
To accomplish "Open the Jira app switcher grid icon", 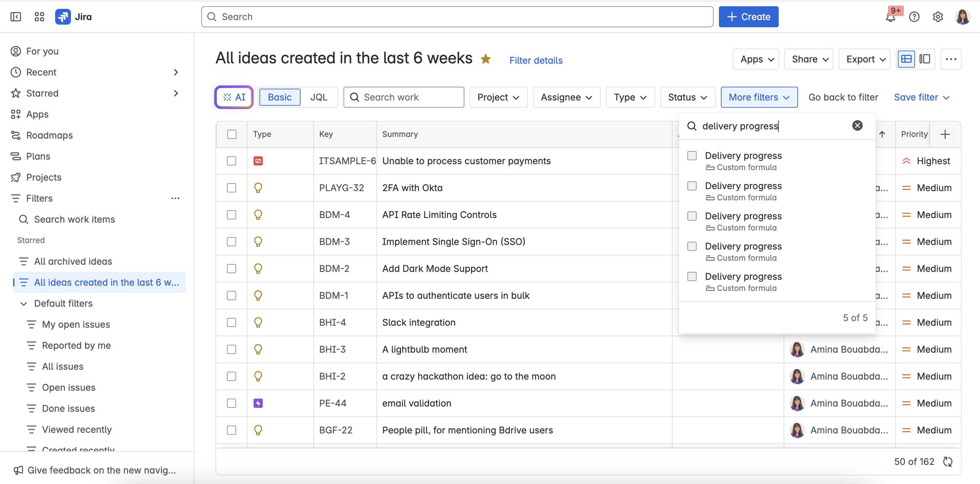I will tap(38, 16).
